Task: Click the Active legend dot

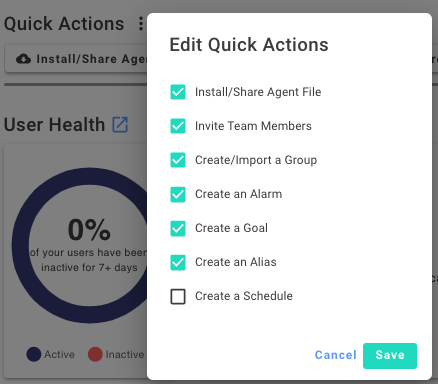Action: [34, 354]
